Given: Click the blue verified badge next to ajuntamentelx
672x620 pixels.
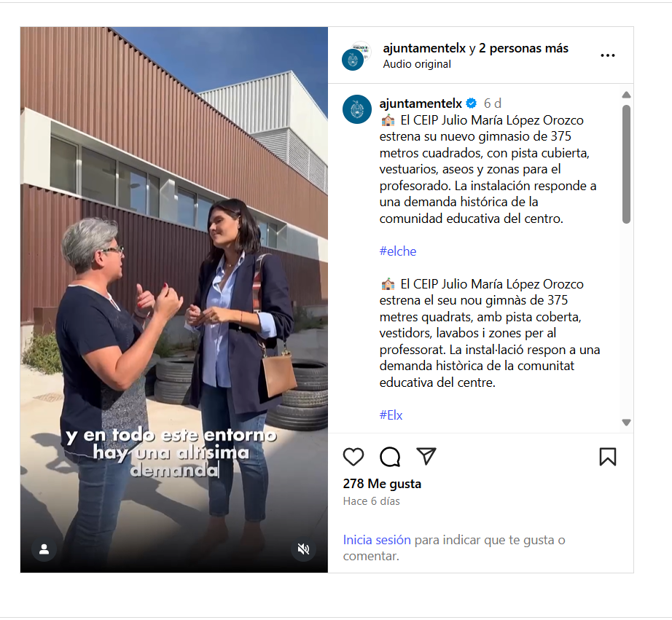Looking at the screenshot, I should (472, 103).
